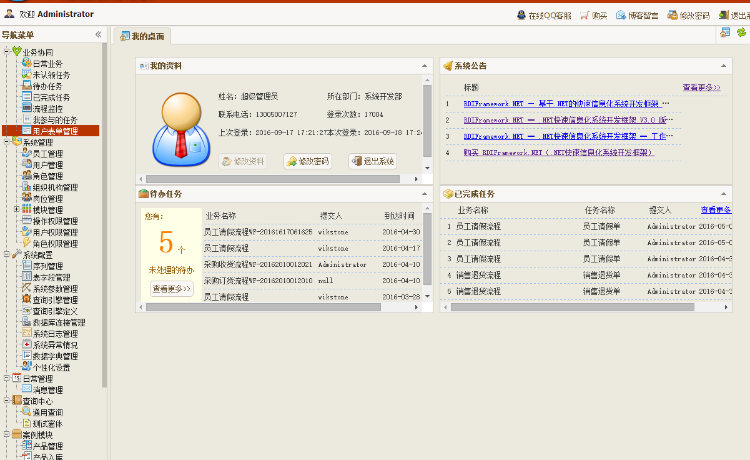Switch to the 我的桌面 tab

142,36
